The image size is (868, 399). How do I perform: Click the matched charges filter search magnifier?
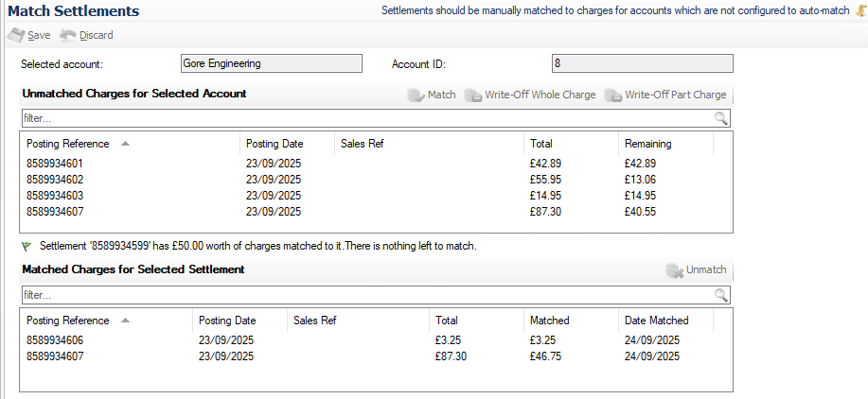click(x=721, y=294)
